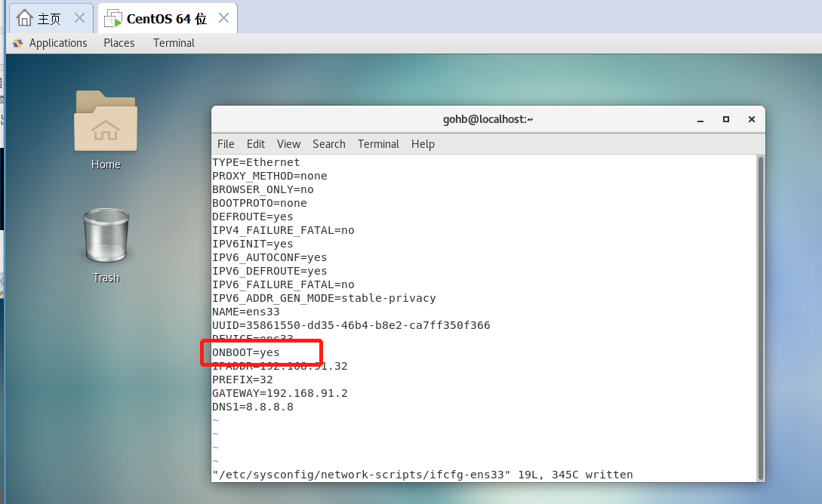Open the Places menu
Screen dimensions: 822x504
(x=119, y=43)
